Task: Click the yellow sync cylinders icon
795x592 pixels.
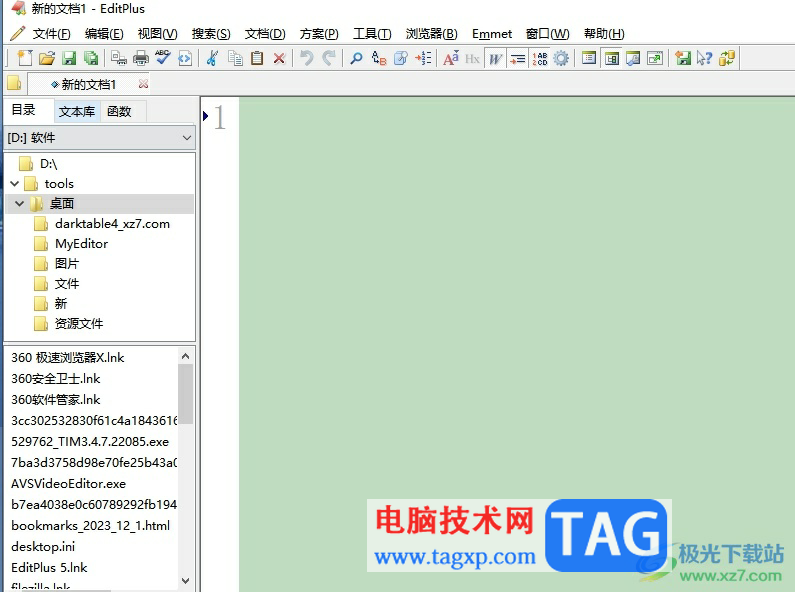Action: pyautogui.click(x=727, y=58)
